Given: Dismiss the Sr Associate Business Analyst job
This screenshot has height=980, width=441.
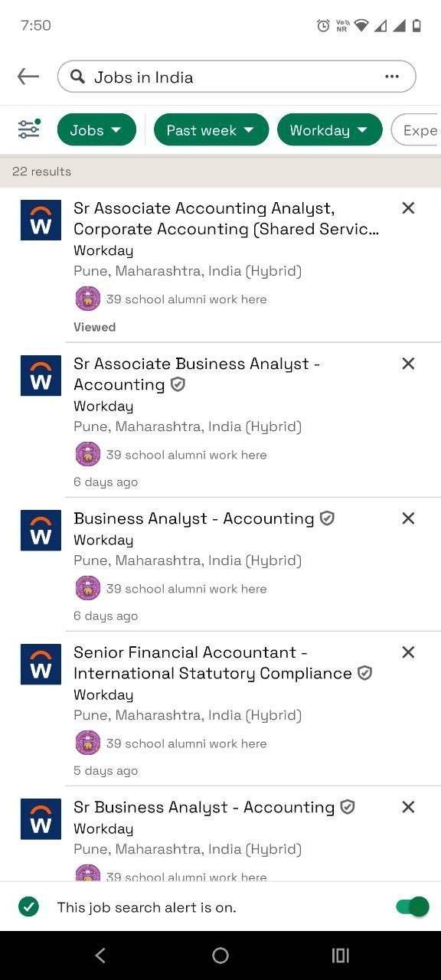Looking at the screenshot, I should pos(408,364).
